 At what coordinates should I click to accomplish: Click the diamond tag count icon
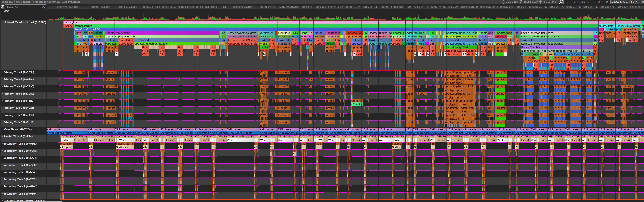click(540, 2)
